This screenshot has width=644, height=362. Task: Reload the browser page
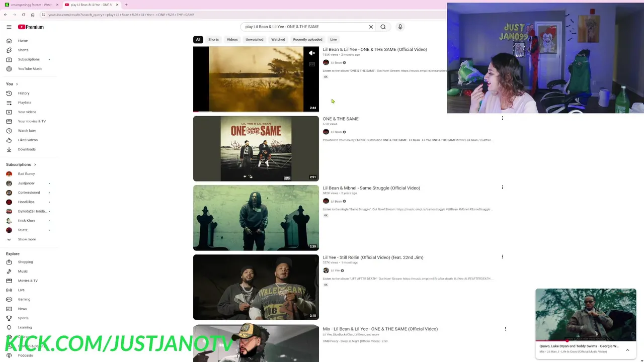click(23, 15)
